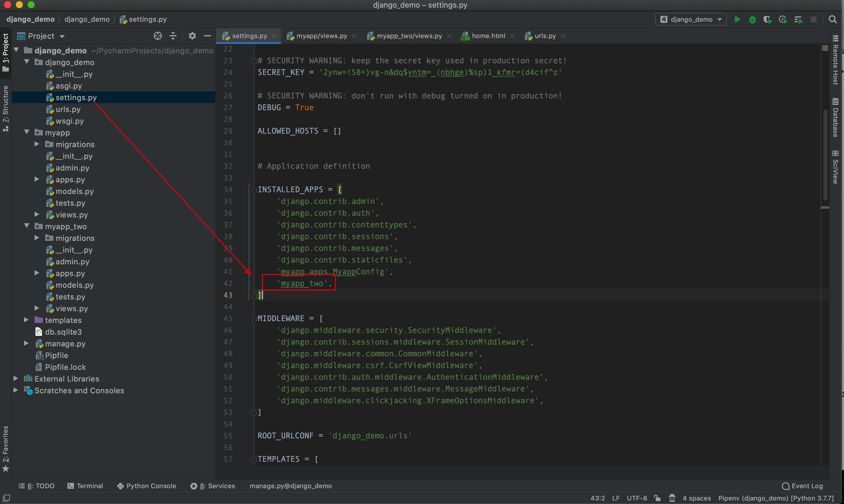Open manage.py@django_demo console

(291, 486)
